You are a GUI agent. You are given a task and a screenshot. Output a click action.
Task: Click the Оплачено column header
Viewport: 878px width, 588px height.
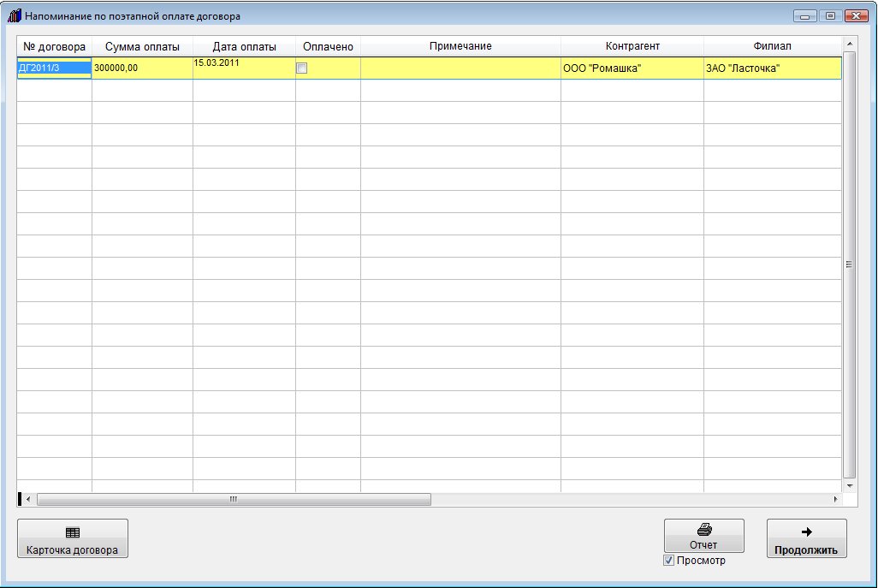328,46
